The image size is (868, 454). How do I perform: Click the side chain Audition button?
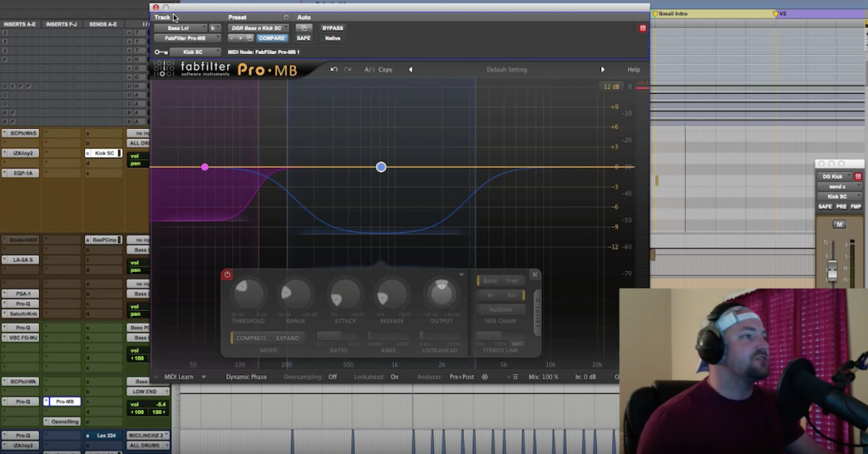[500, 310]
